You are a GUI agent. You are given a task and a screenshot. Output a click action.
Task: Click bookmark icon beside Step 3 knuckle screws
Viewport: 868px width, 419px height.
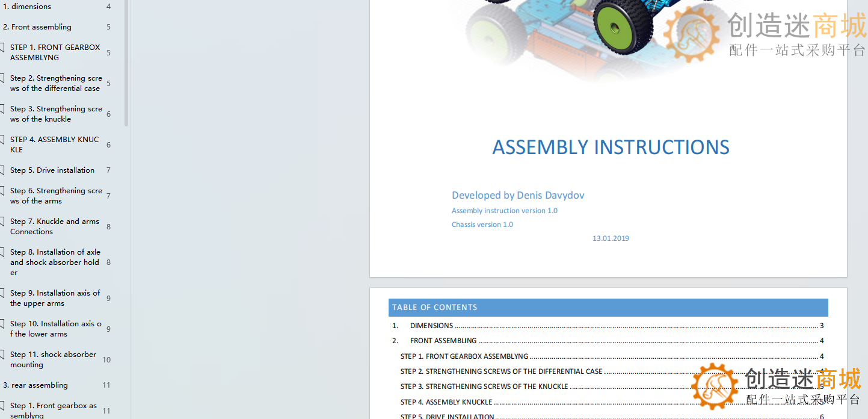coord(2,109)
